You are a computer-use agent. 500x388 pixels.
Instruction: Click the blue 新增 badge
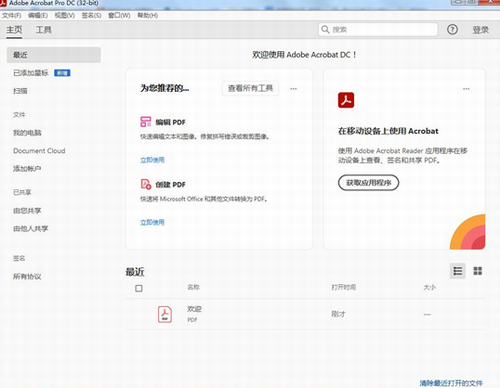tap(62, 73)
